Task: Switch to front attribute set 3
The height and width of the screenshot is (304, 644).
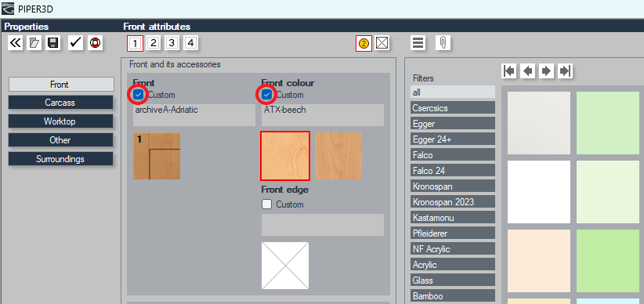Action: click(172, 43)
